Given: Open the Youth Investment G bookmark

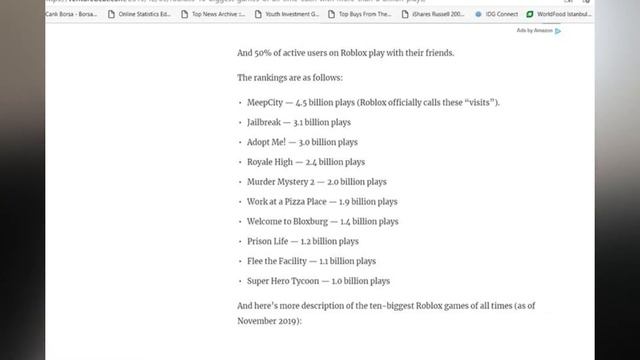Looking at the screenshot, I should click(287, 14).
